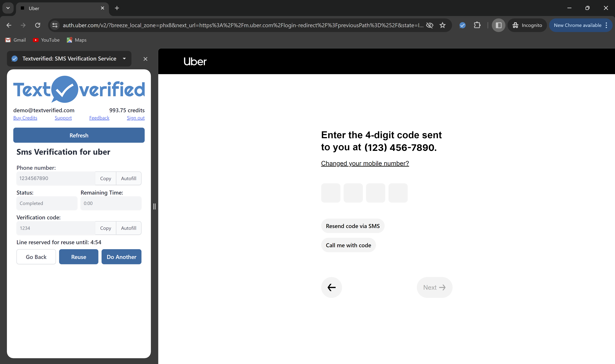The height and width of the screenshot is (364, 615).
Task: Click the phone number field 1234567890
Action: point(56,178)
